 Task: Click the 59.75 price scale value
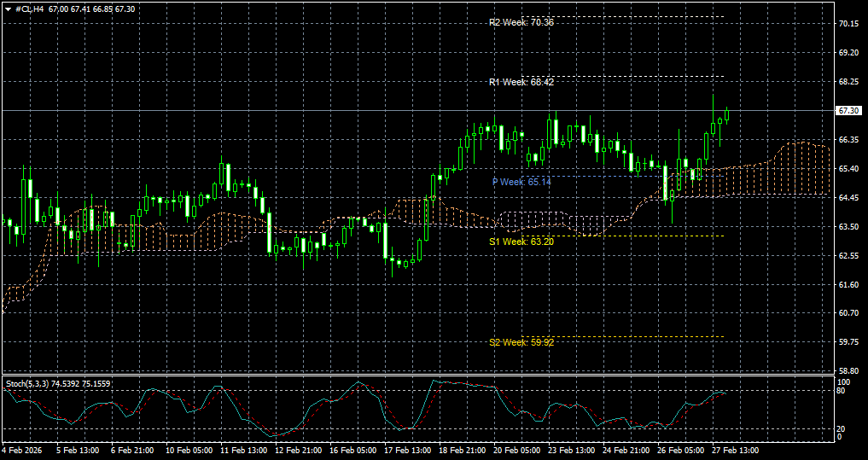(x=848, y=341)
